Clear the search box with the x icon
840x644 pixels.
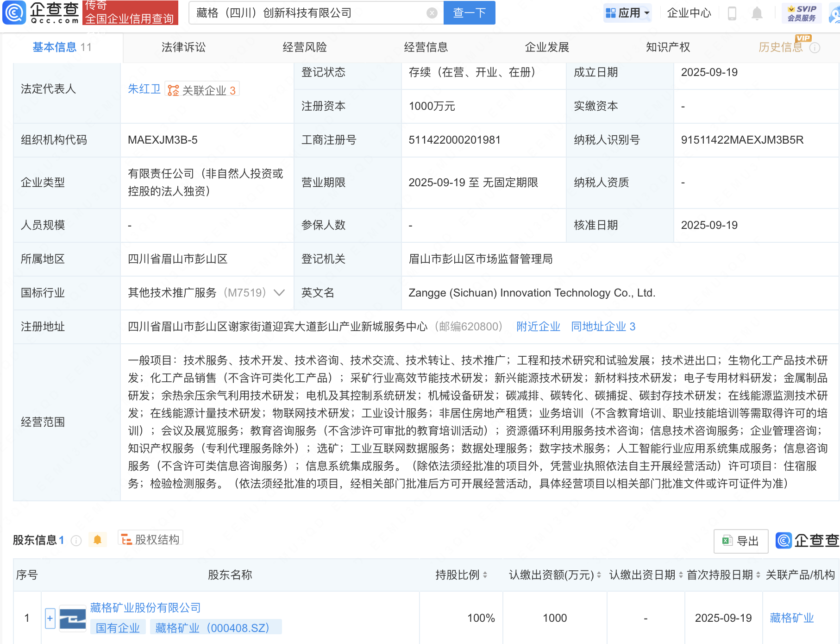[x=433, y=13]
